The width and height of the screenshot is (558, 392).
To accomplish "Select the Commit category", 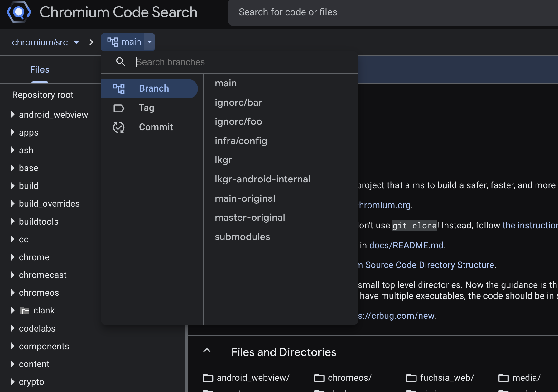I will pos(149,127).
